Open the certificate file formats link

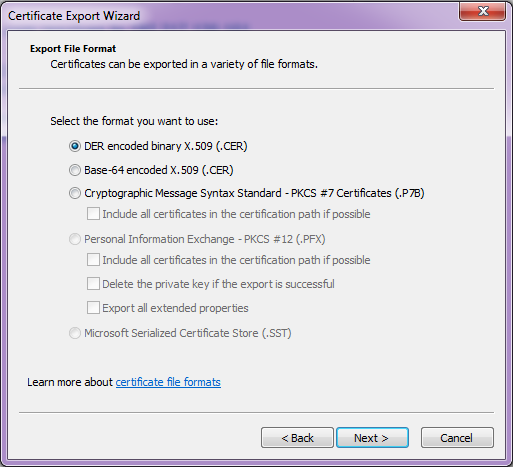(x=168, y=382)
